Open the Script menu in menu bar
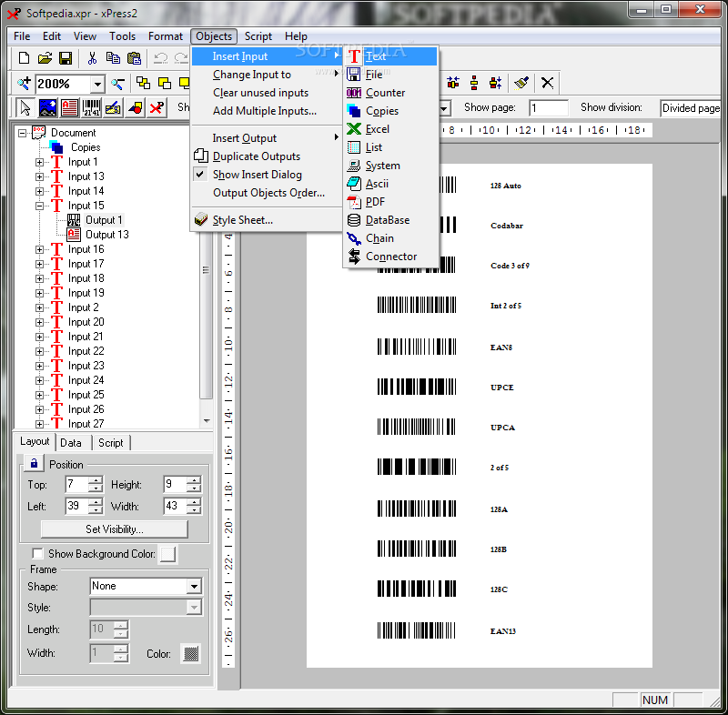The image size is (728, 715). 258,36
